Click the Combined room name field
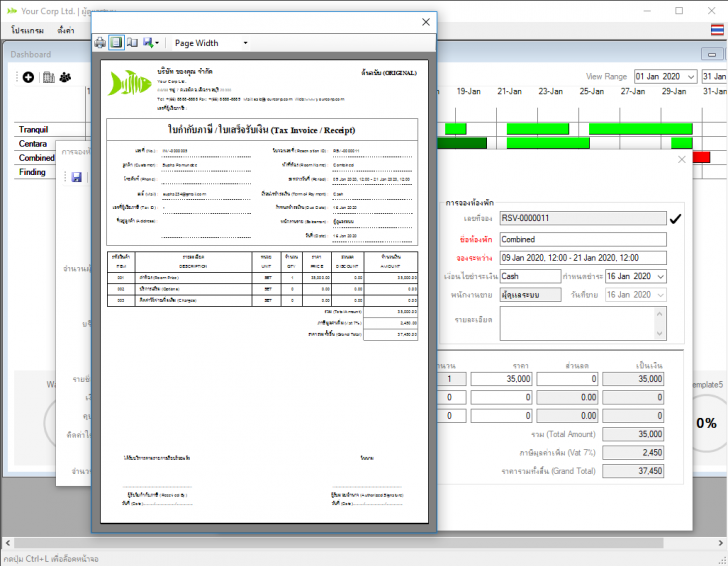 (x=581, y=240)
